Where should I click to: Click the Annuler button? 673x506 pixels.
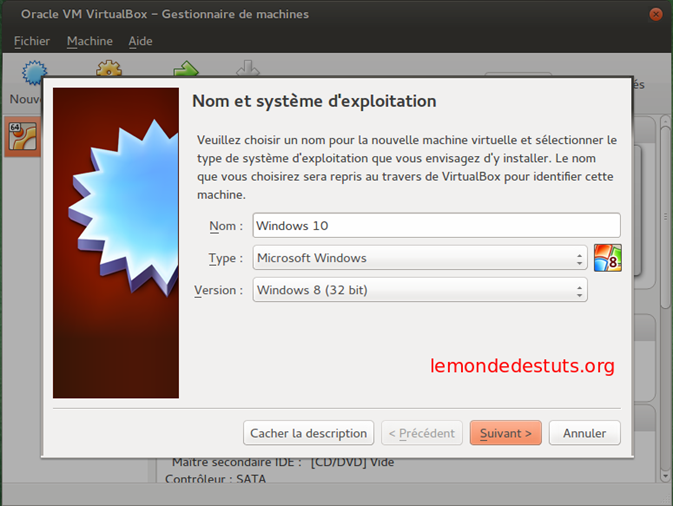tap(584, 433)
